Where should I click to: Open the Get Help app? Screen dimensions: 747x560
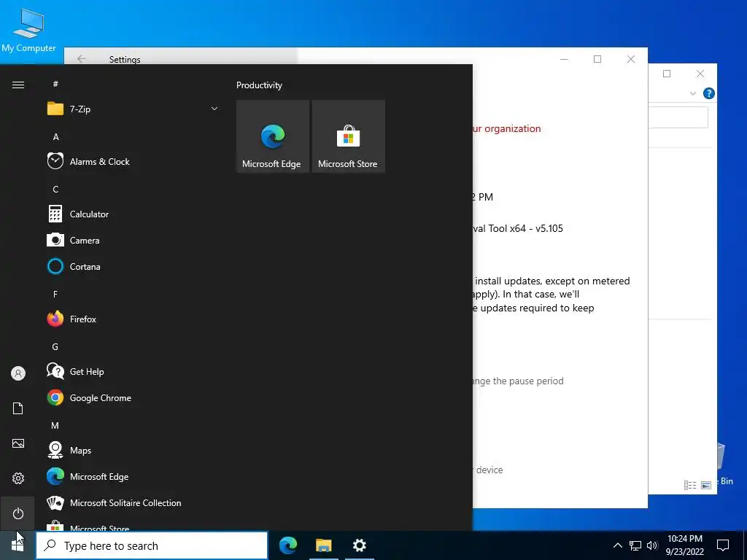tap(133, 371)
